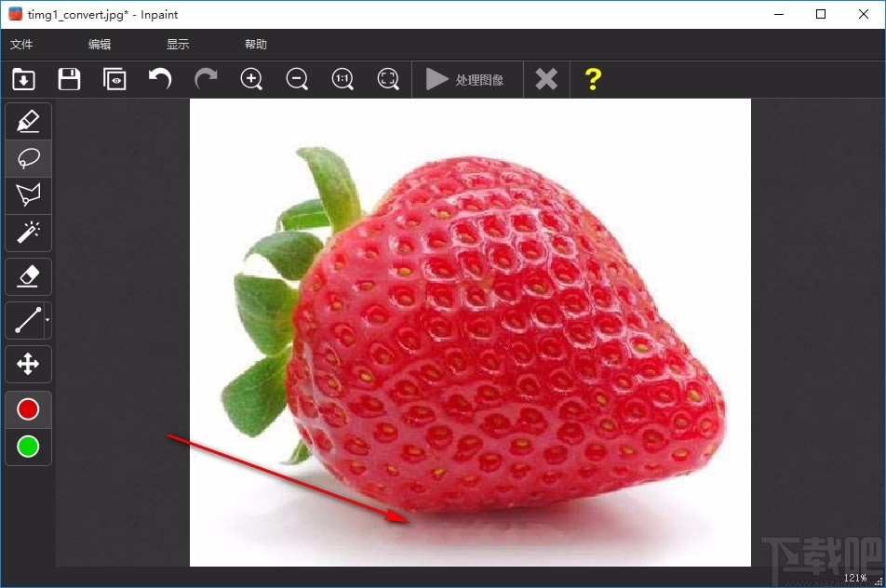The width and height of the screenshot is (886, 588).
Task: Zoom in on the image
Action: pos(251,79)
